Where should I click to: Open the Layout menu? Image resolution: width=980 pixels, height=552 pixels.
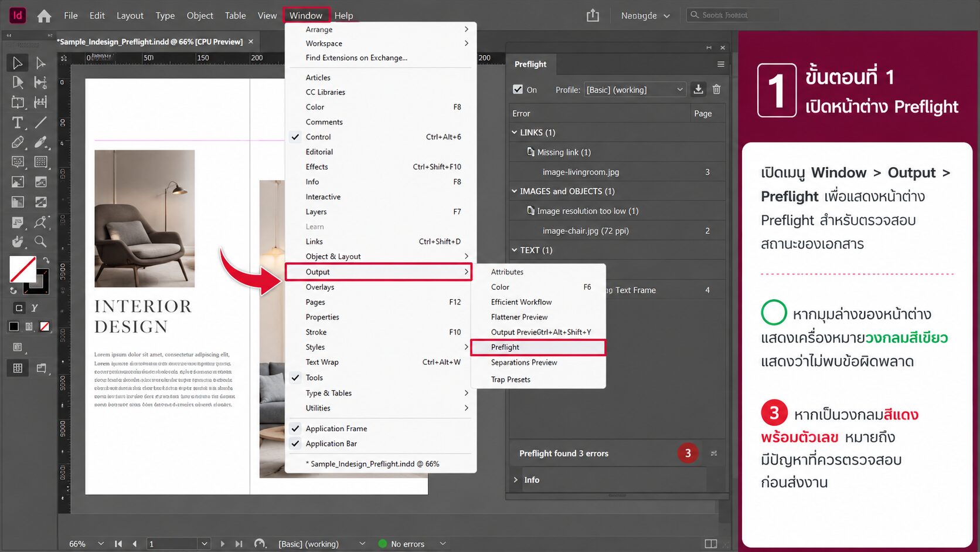point(130,15)
